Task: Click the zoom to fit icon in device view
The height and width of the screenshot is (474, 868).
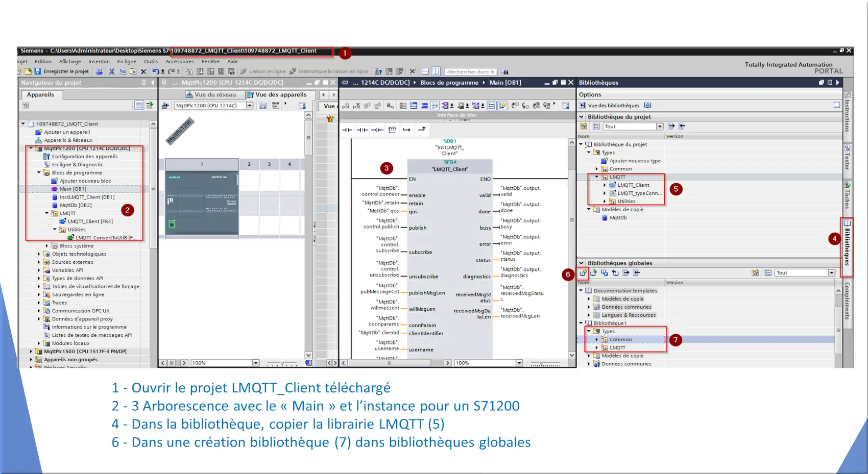Action: click(x=263, y=106)
